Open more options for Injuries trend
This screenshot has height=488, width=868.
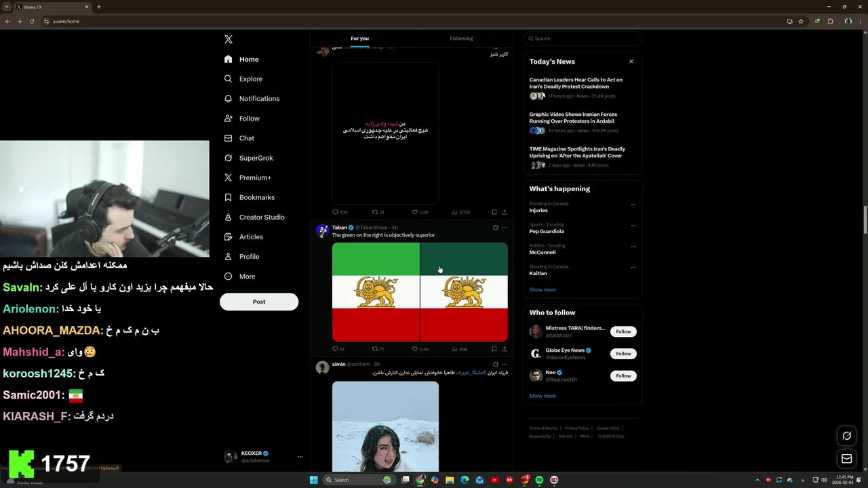point(633,204)
